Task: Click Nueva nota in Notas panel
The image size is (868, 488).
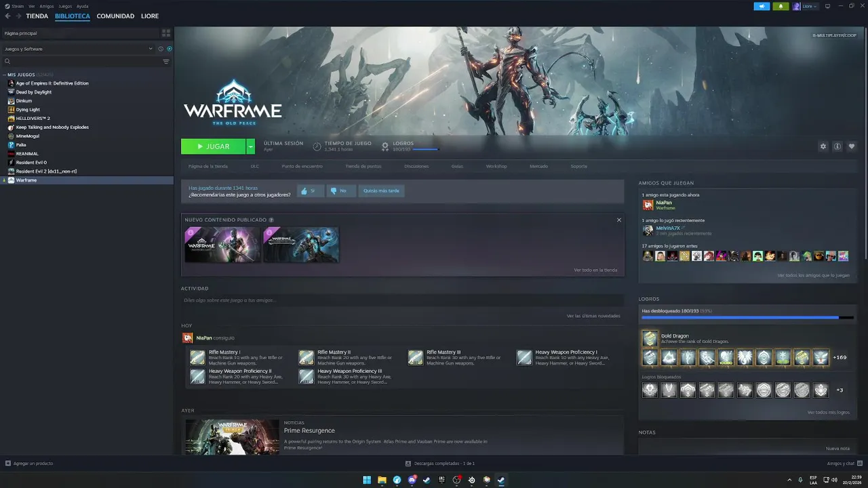Action: [x=837, y=448]
